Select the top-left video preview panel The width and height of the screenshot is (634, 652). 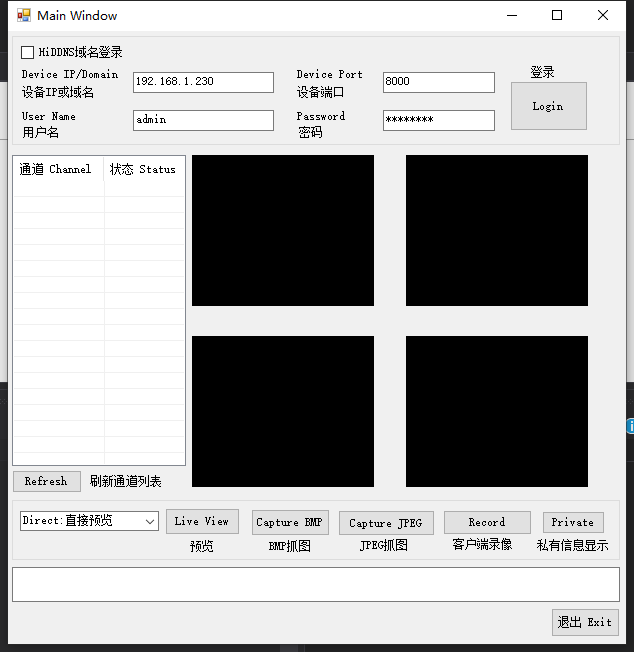click(x=283, y=230)
